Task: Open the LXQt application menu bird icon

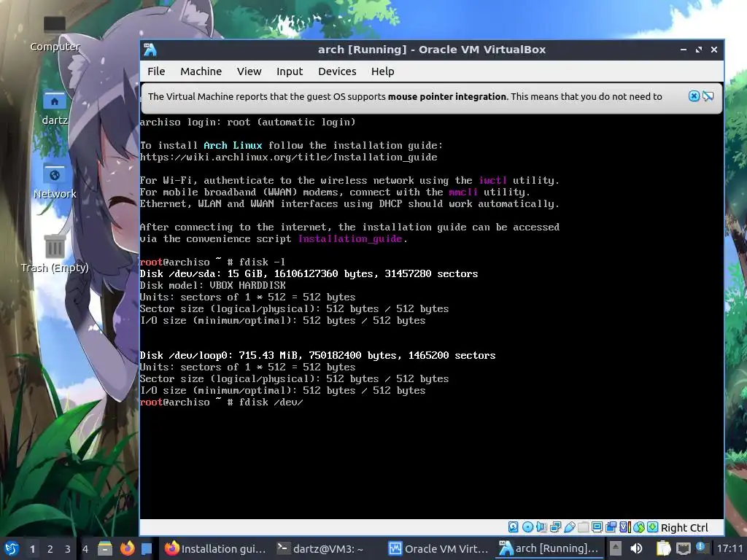Action: [12, 548]
